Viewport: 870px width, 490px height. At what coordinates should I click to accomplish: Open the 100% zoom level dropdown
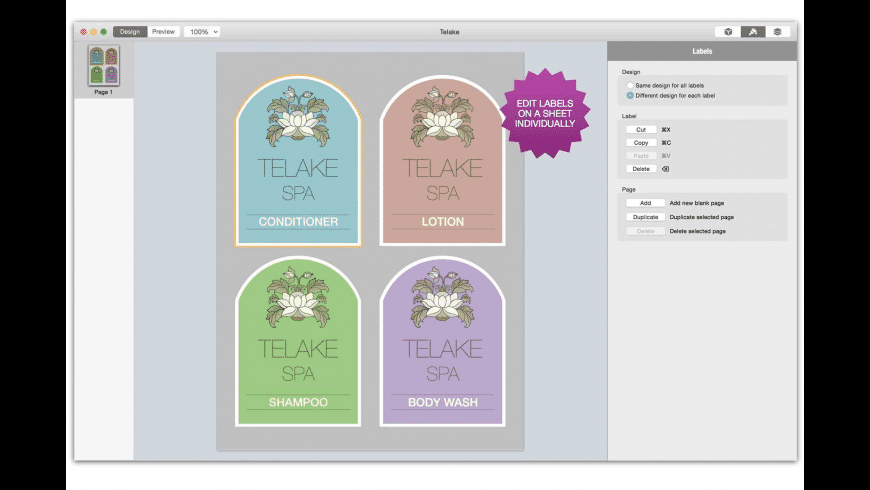click(x=202, y=32)
